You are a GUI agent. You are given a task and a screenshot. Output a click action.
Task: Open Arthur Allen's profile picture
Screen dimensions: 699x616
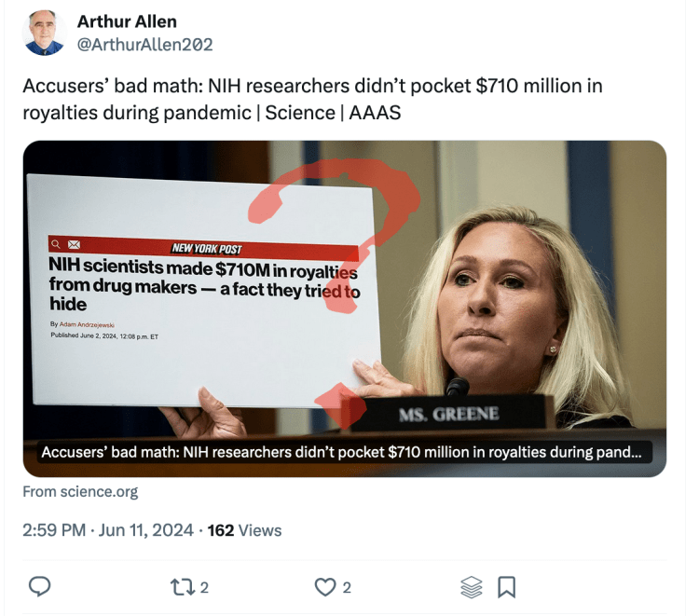[45, 34]
